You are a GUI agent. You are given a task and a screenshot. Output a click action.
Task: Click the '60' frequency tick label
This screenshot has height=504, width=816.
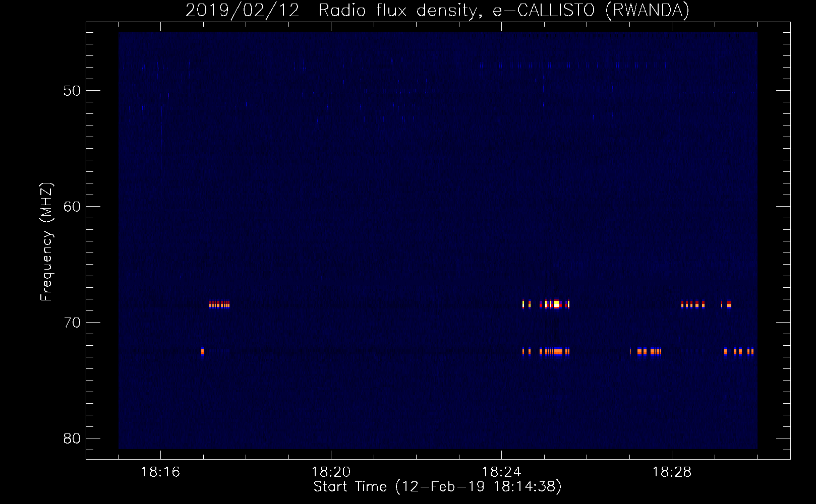pos(72,207)
